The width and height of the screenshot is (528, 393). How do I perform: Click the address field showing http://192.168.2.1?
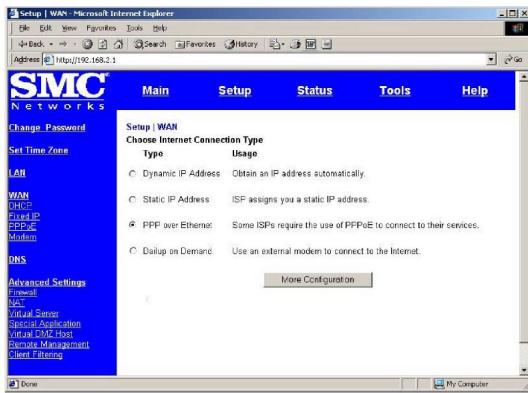tap(269, 60)
